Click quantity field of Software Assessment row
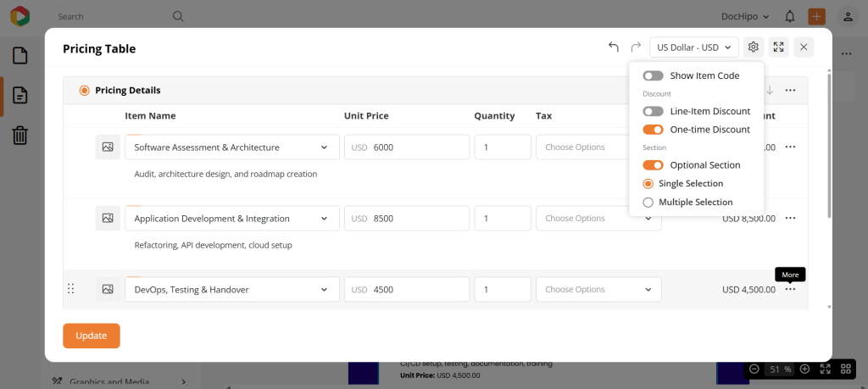This screenshot has width=868, height=389. tap(503, 147)
